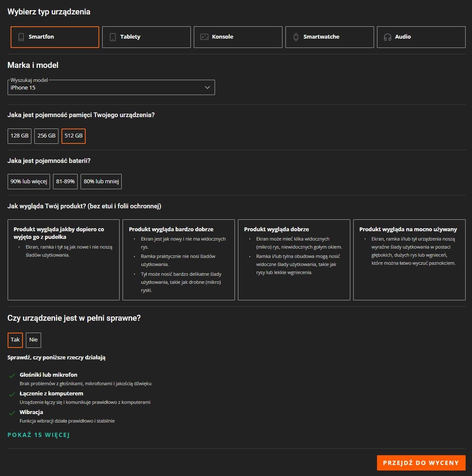Click the gamepad icon in Konsole tile
Image resolution: width=472 pixels, height=476 pixels.
pyautogui.click(x=204, y=37)
